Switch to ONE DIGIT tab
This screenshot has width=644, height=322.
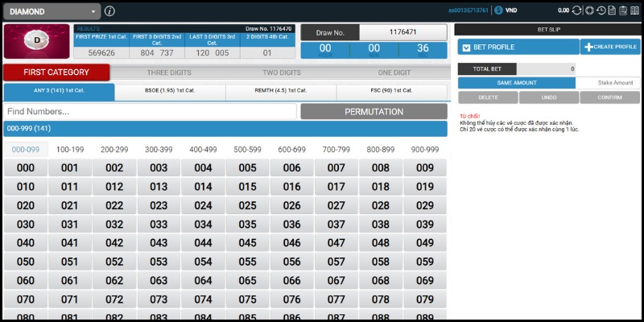click(394, 72)
